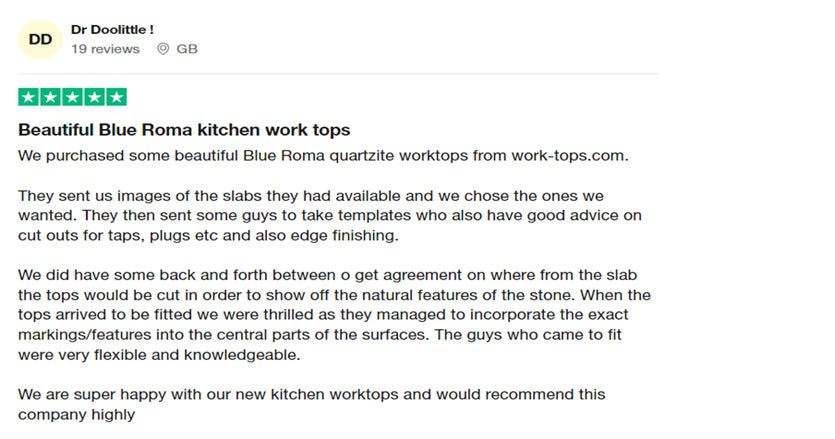Click the paragraph starting "They sent us images"

tap(330, 215)
